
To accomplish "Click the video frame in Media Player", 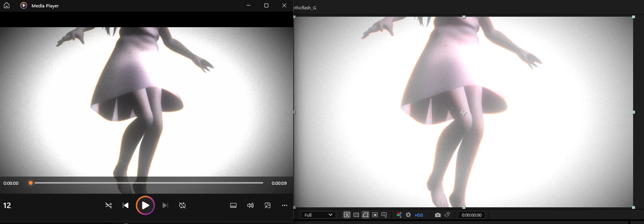I will (x=147, y=102).
